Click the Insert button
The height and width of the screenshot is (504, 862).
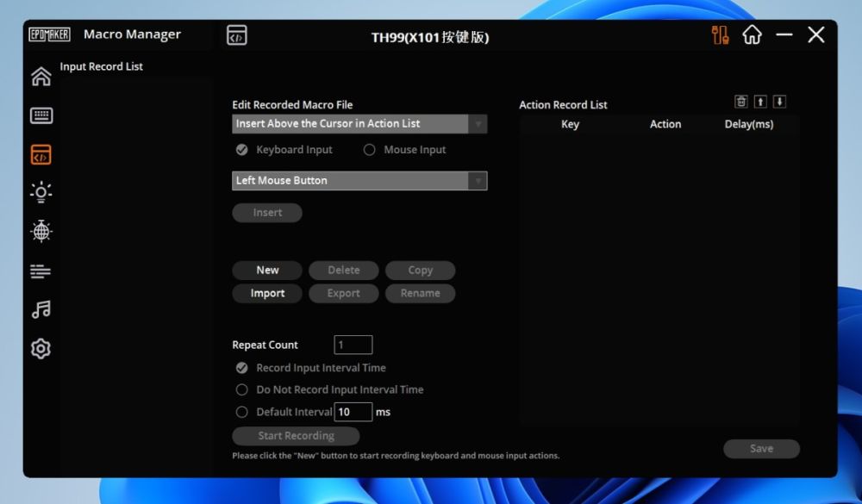click(x=267, y=213)
